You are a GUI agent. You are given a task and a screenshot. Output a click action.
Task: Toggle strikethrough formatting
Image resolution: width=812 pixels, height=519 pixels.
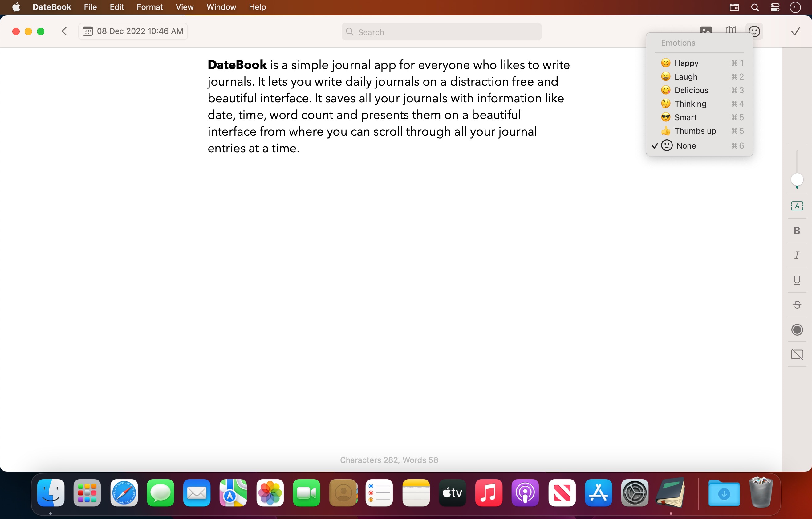[797, 305]
